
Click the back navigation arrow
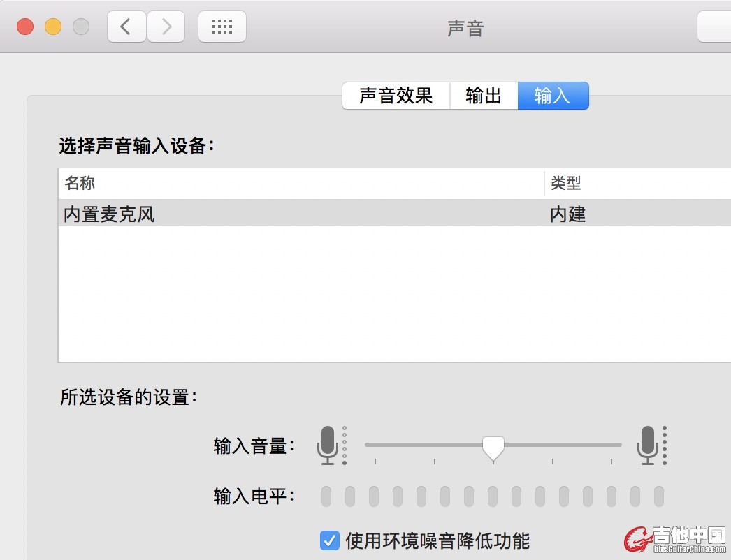pyautogui.click(x=126, y=27)
